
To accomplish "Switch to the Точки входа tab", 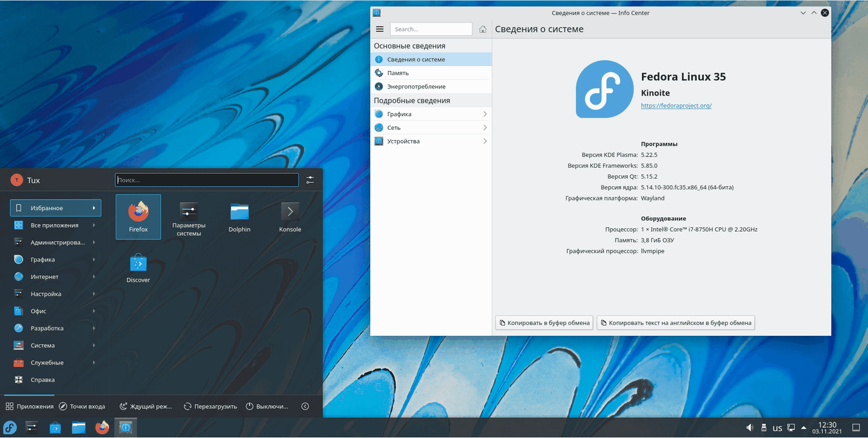I will click(82, 406).
